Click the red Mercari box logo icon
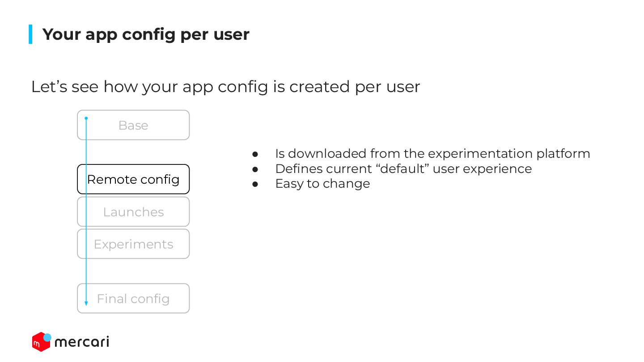 pos(40,342)
